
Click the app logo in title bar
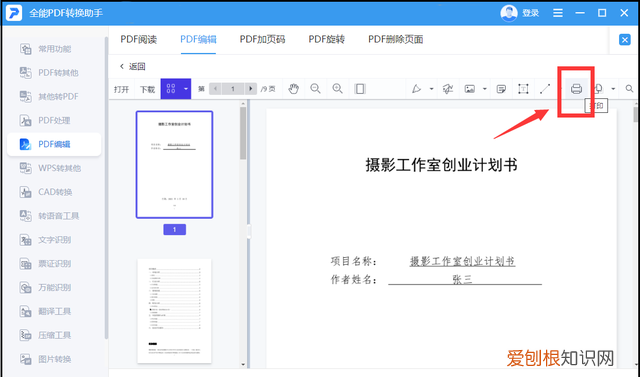(13, 13)
